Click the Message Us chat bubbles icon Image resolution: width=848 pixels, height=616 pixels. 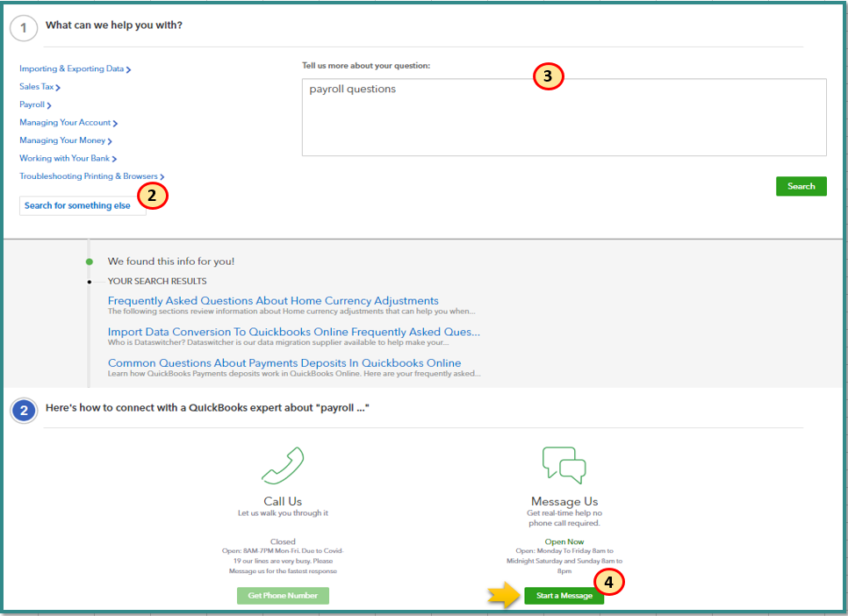564,465
